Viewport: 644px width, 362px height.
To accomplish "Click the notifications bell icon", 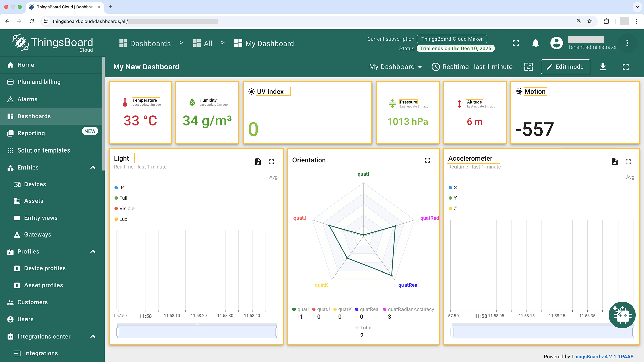I will tap(536, 43).
